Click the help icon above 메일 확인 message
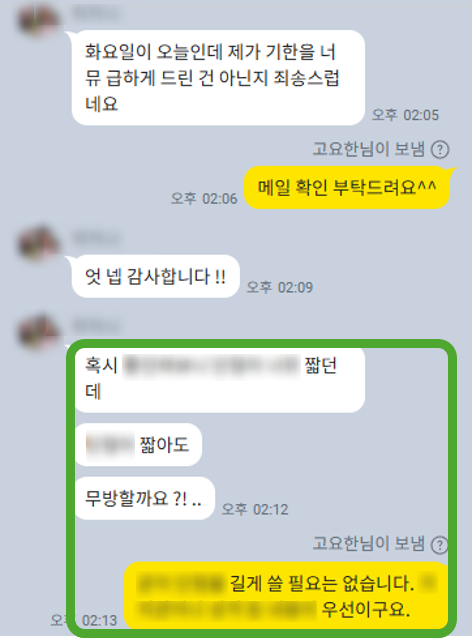472x638 pixels. click(x=440, y=150)
